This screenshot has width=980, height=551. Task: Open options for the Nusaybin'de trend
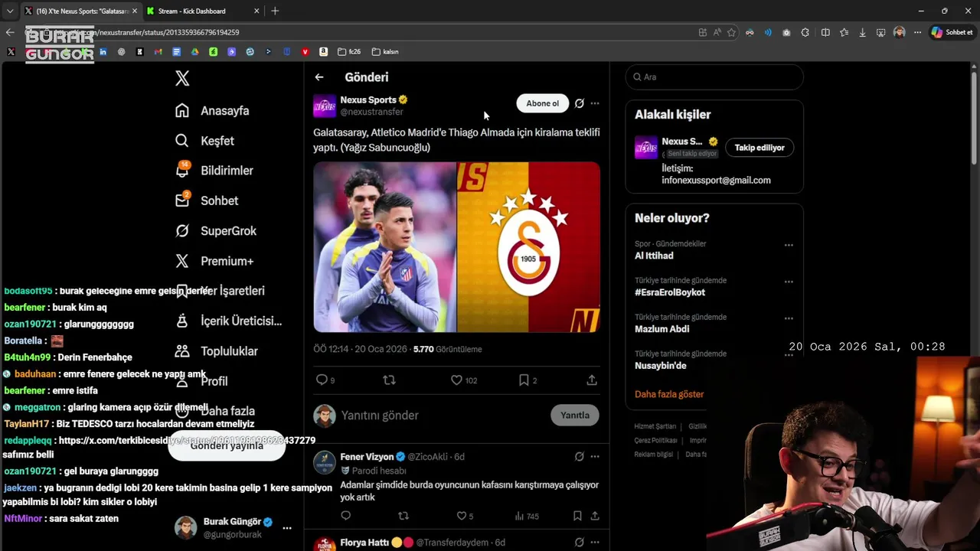[x=789, y=355]
